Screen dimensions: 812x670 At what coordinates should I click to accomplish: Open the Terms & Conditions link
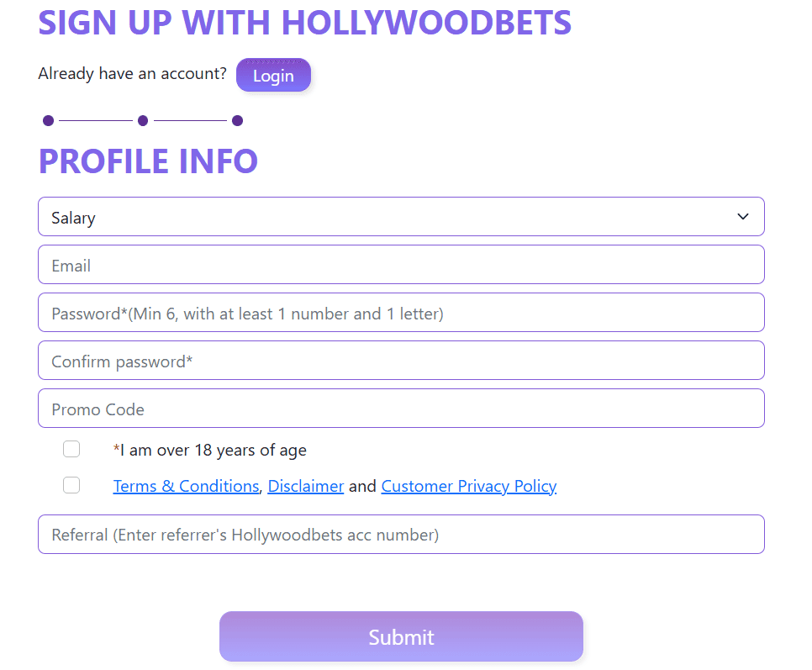point(186,486)
